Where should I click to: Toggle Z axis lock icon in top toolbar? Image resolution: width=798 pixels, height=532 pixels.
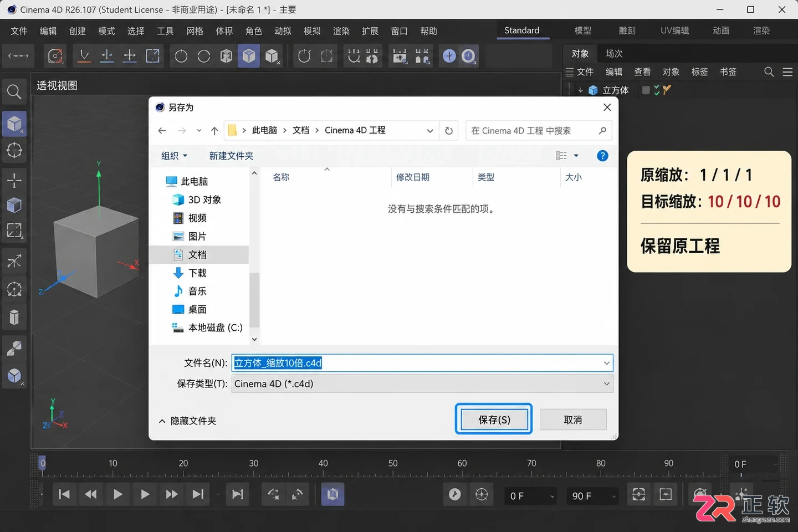[130, 56]
